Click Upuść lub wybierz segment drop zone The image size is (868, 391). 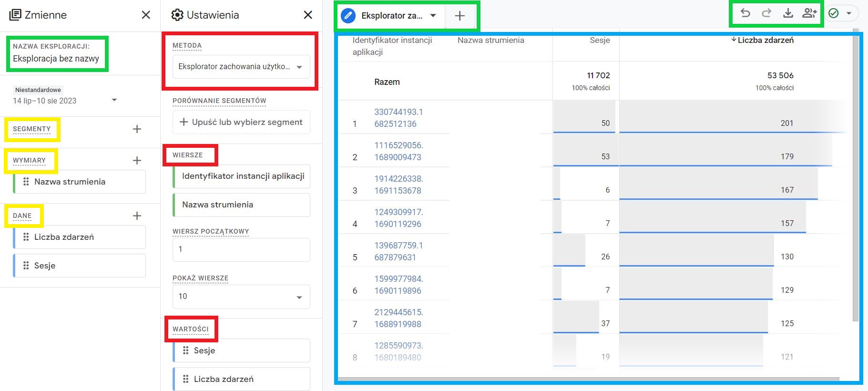[x=241, y=122]
